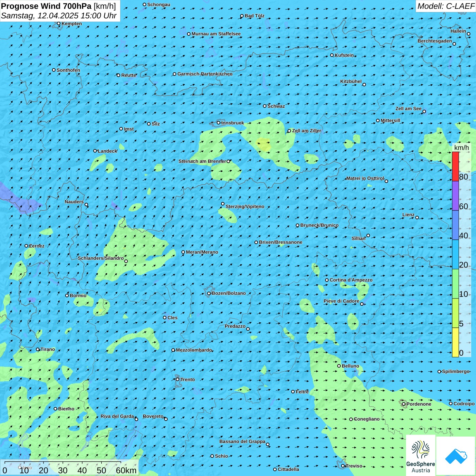This screenshot has height=476, width=476.
Task: Click the Zell am See label
Action: (x=408, y=108)
